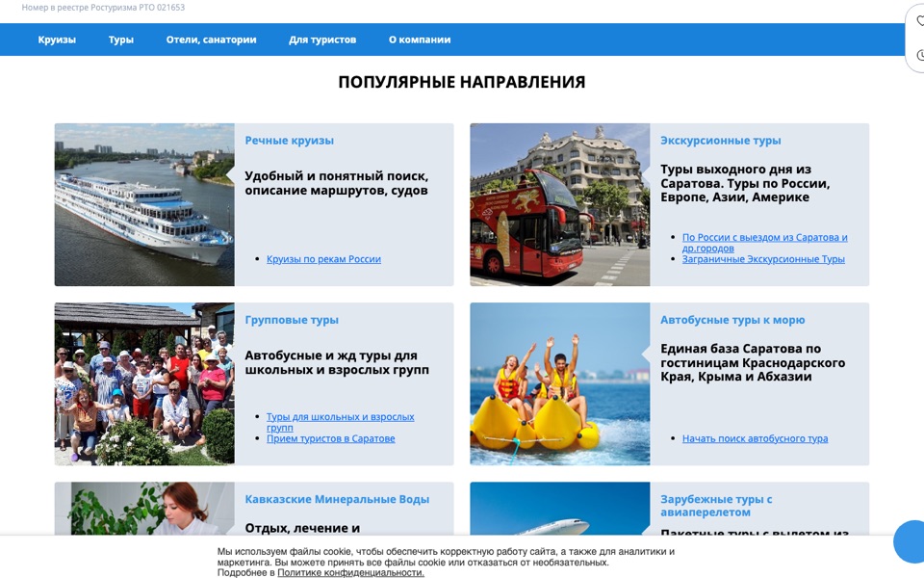Open the Для туристов menu item

(322, 39)
